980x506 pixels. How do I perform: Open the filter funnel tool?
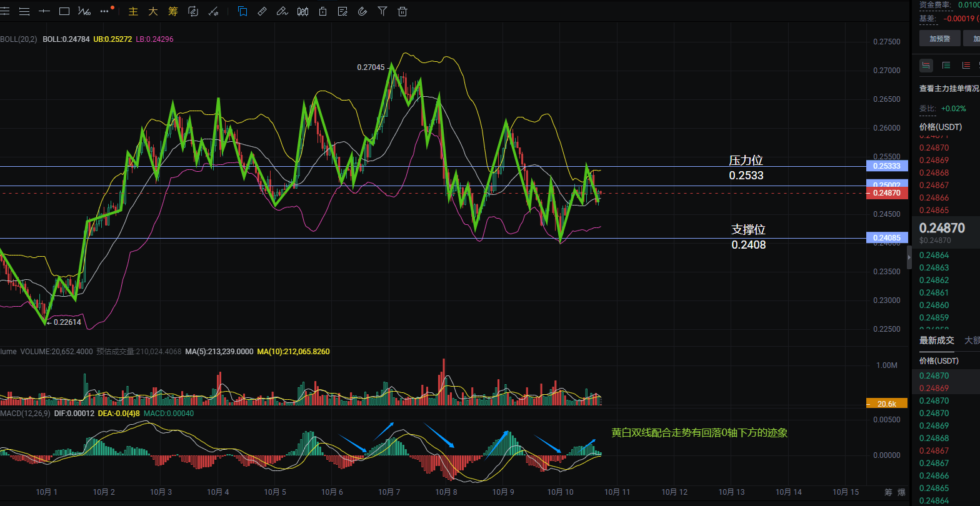382,11
